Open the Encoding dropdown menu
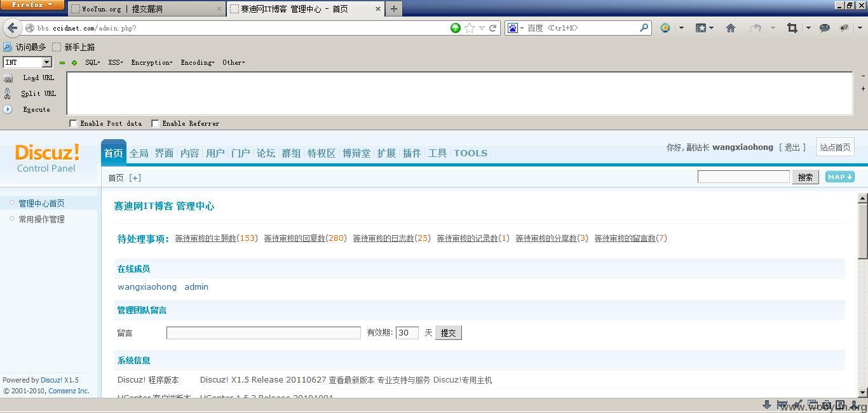 pyautogui.click(x=198, y=62)
